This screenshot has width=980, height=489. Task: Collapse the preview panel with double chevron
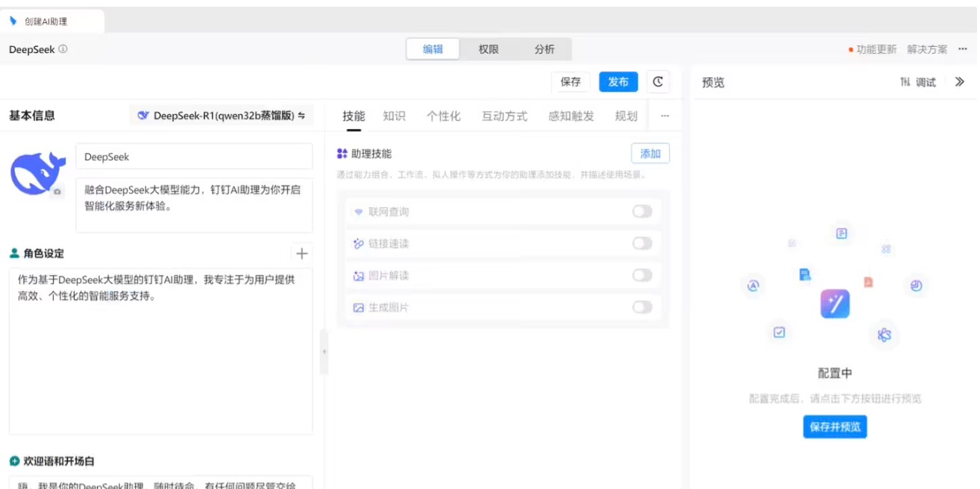click(960, 82)
